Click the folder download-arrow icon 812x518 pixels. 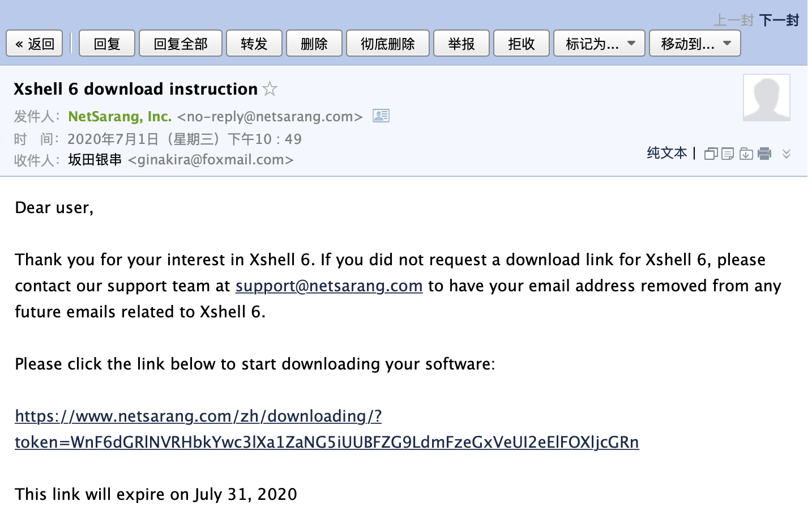(x=746, y=154)
